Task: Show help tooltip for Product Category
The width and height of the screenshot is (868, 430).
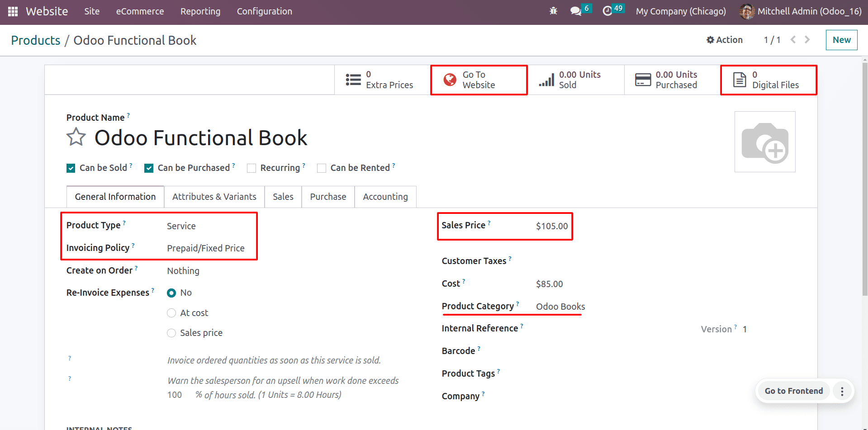Action: coord(517,304)
